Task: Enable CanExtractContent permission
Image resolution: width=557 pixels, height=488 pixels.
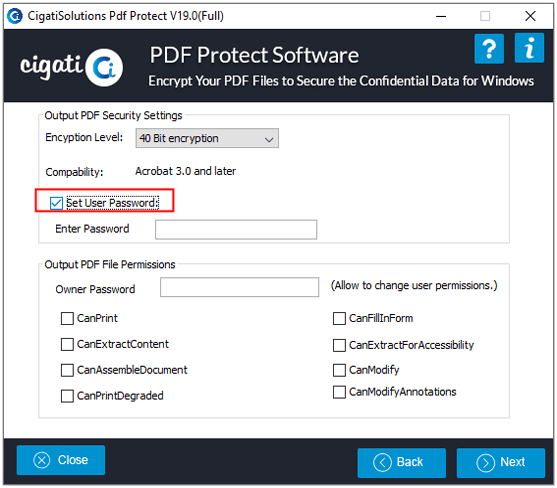Action: [x=67, y=344]
